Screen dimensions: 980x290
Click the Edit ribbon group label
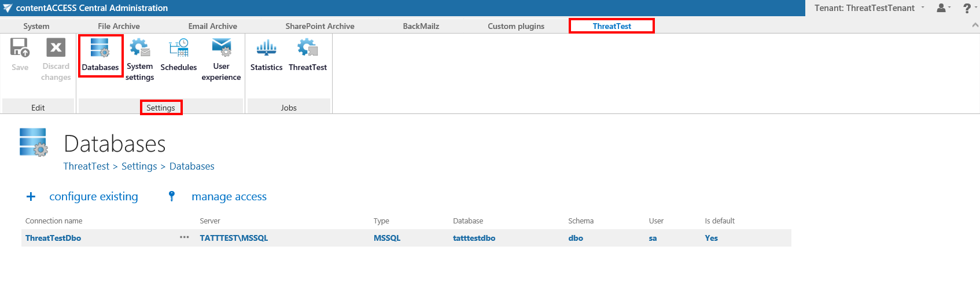pyautogui.click(x=38, y=108)
